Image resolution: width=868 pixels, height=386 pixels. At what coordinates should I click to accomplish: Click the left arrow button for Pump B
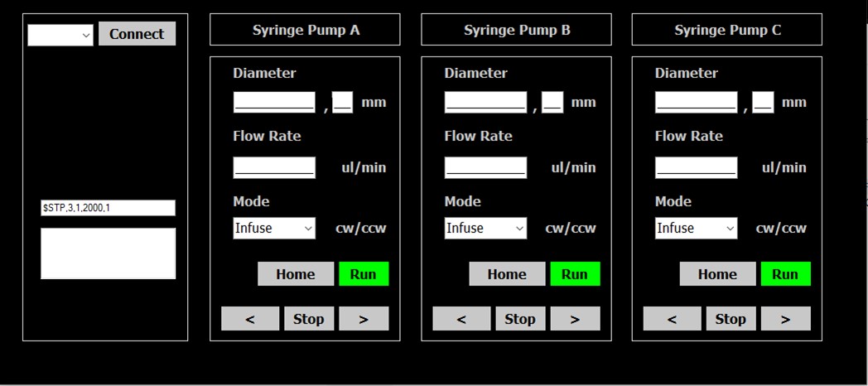[461, 319]
